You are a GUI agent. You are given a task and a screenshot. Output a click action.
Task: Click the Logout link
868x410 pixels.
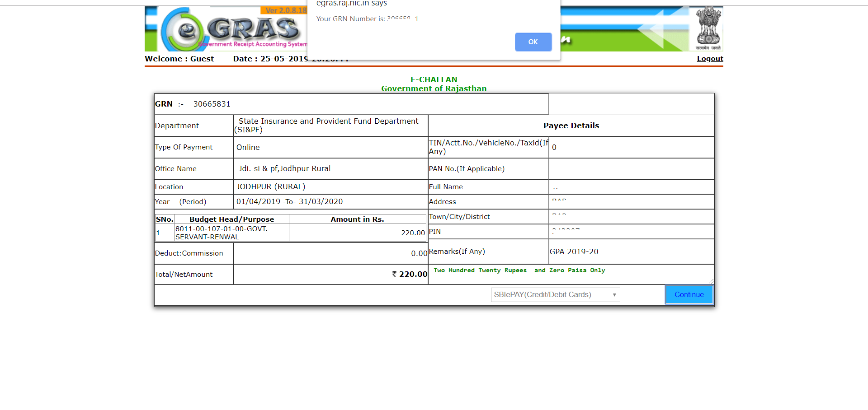[710, 59]
